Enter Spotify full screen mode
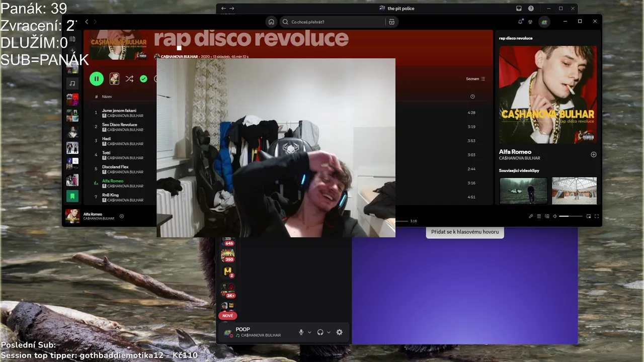The height and width of the screenshot is (362, 644). 597,216
